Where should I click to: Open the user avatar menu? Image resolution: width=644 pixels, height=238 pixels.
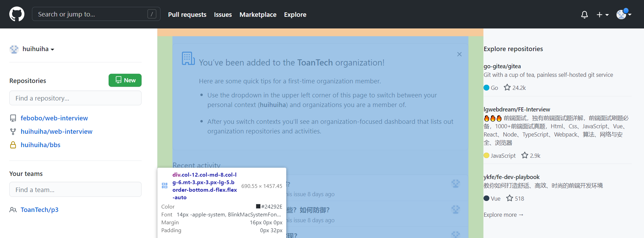[x=624, y=14]
